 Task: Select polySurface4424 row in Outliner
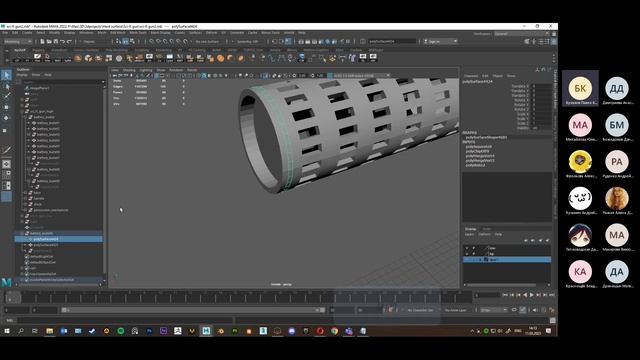pos(59,239)
